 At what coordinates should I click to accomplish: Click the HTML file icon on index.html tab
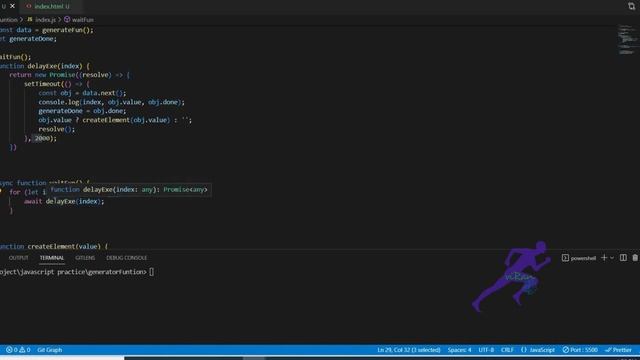[29, 6]
